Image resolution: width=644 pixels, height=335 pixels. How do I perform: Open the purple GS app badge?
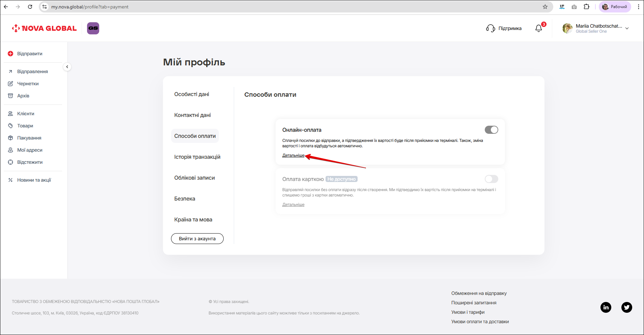click(93, 28)
